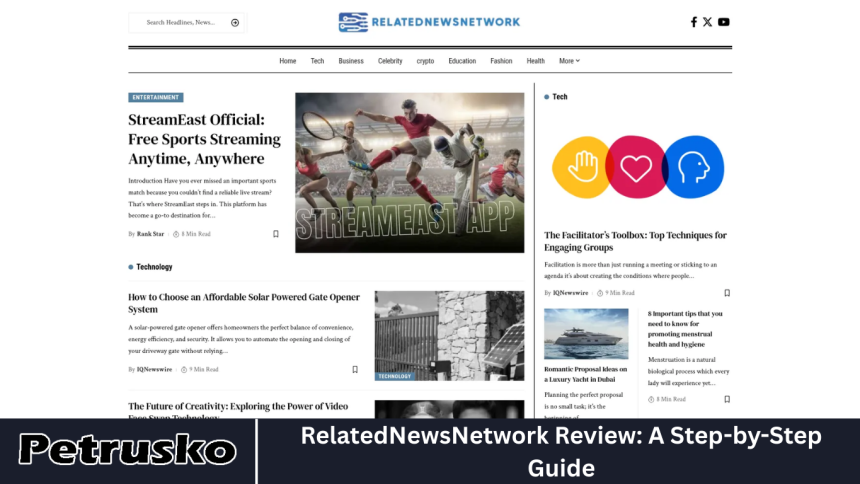The width and height of the screenshot is (860, 484).
Task: Open the Facebook social icon
Action: 694,22
